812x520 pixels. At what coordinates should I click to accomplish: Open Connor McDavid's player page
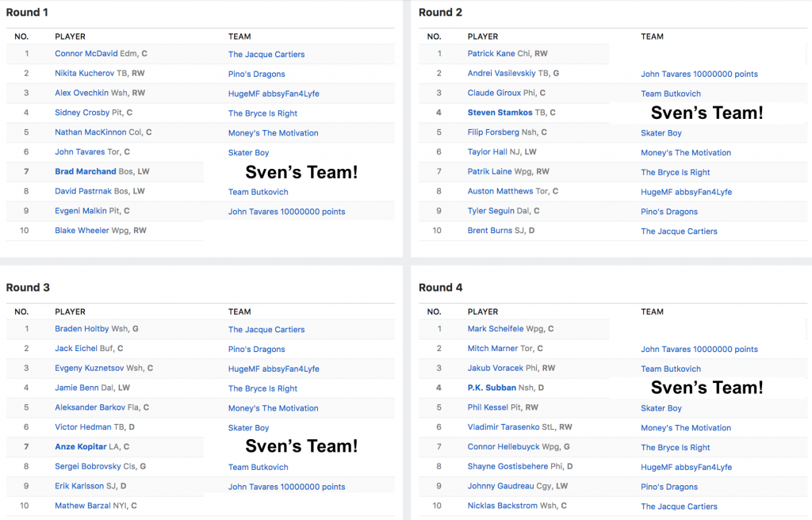[86, 54]
